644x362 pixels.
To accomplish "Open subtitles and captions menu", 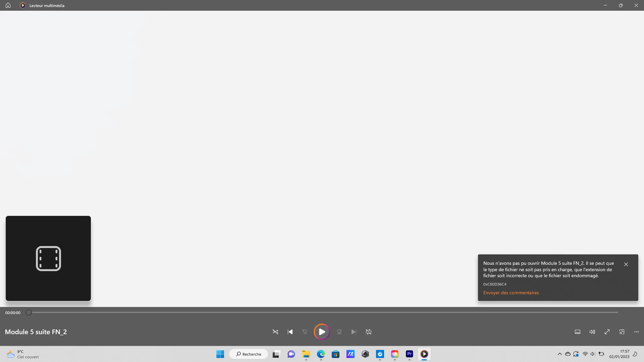I will click(x=578, y=332).
